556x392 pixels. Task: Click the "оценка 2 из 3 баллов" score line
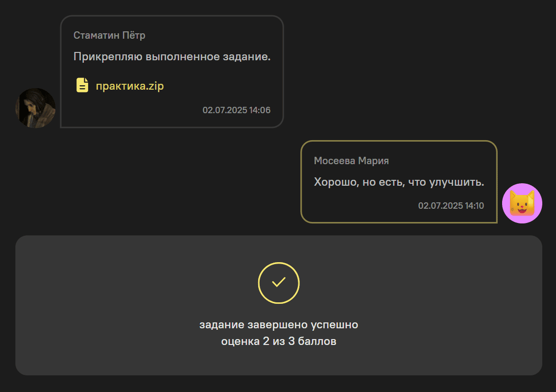pyautogui.click(x=279, y=342)
